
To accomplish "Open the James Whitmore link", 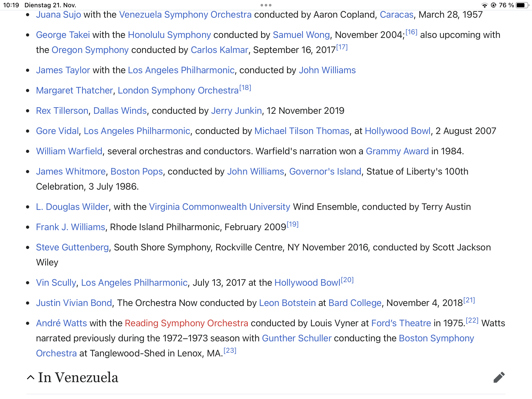I will pyautogui.click(x=71, y=171).
